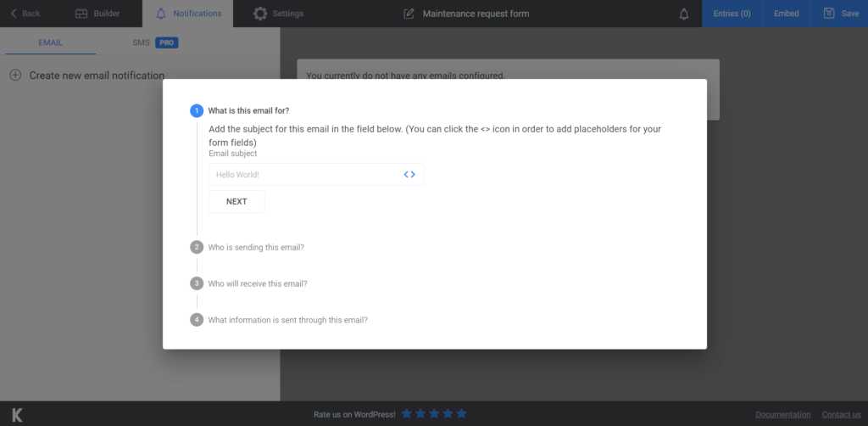This screenshot has height=426, width=868.
Task: Click message about no emails configured
Action: [x=406, y=76]
